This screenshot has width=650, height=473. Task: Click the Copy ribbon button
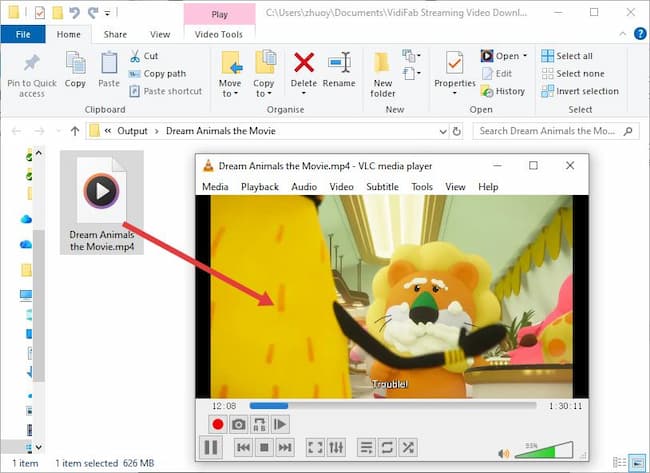[75, 70]
